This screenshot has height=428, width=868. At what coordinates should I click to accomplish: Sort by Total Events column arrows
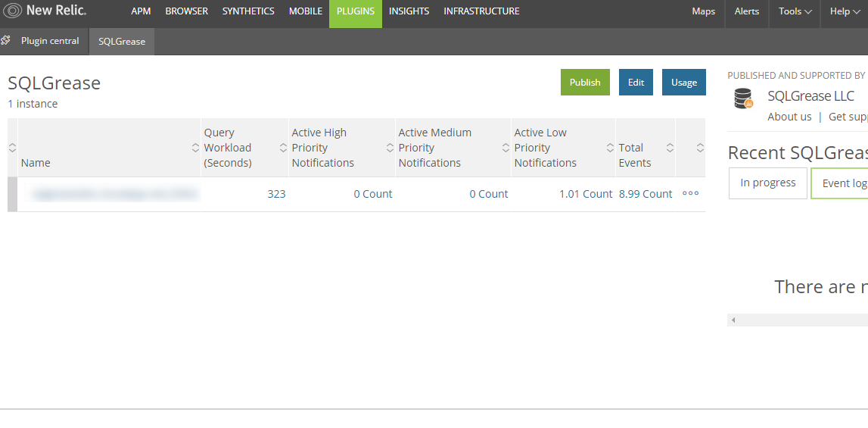click(x=670, y=148)
